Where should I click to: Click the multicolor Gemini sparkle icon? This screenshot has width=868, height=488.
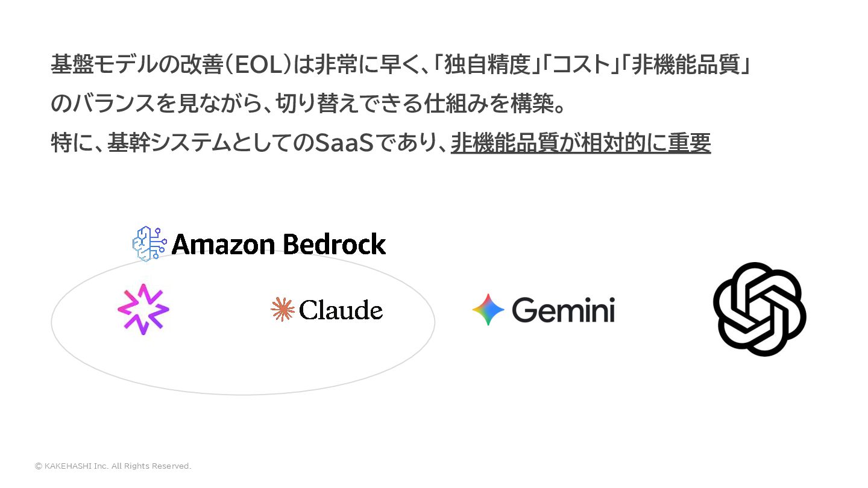point(488,310)
